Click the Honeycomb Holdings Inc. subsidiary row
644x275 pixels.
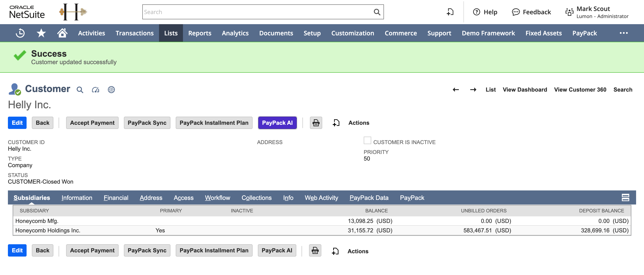(322, 230)
